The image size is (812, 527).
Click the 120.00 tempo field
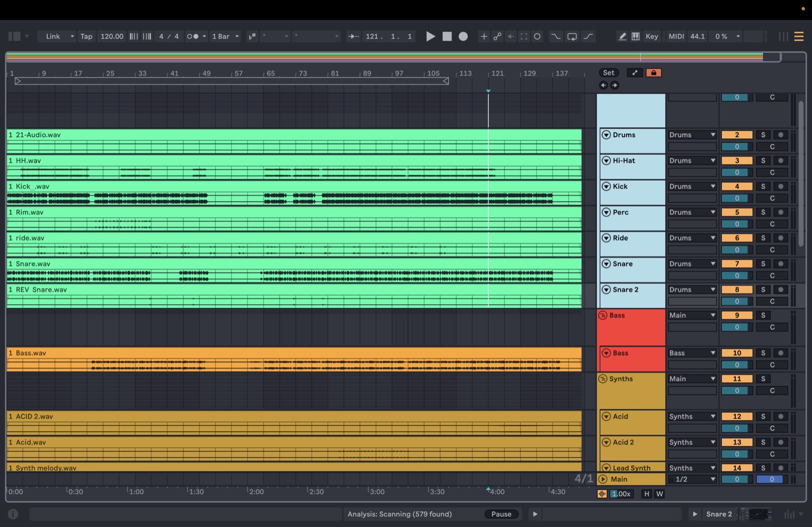112,36
